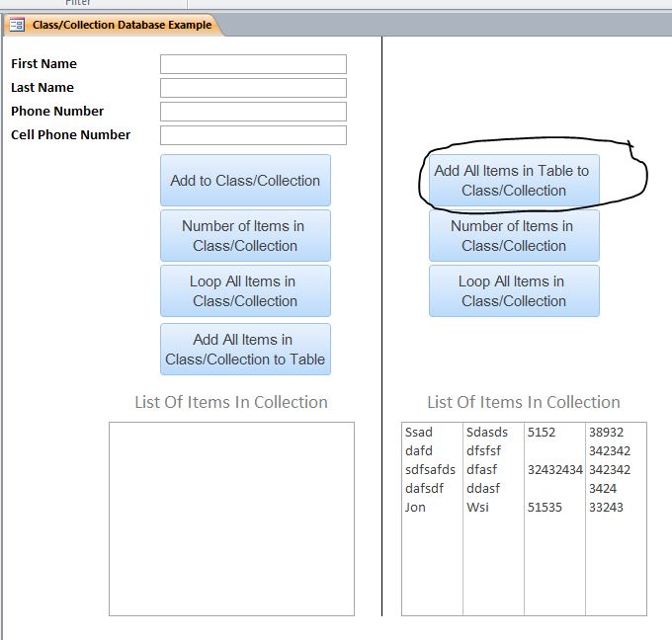
Task: Select the list row starting with Ssad
Action: (x=524, y=432)
